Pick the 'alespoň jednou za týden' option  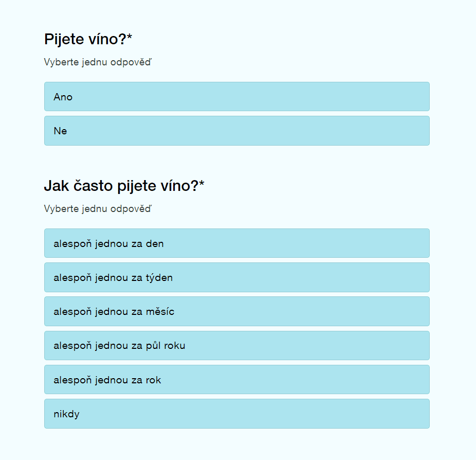point(236,277)
